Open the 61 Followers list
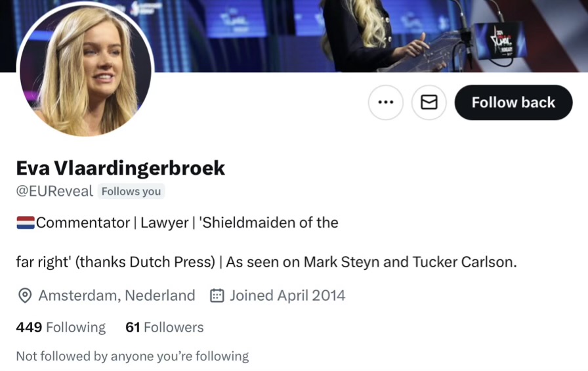Screen dimensions: 588x371 [x=164, y=327]
